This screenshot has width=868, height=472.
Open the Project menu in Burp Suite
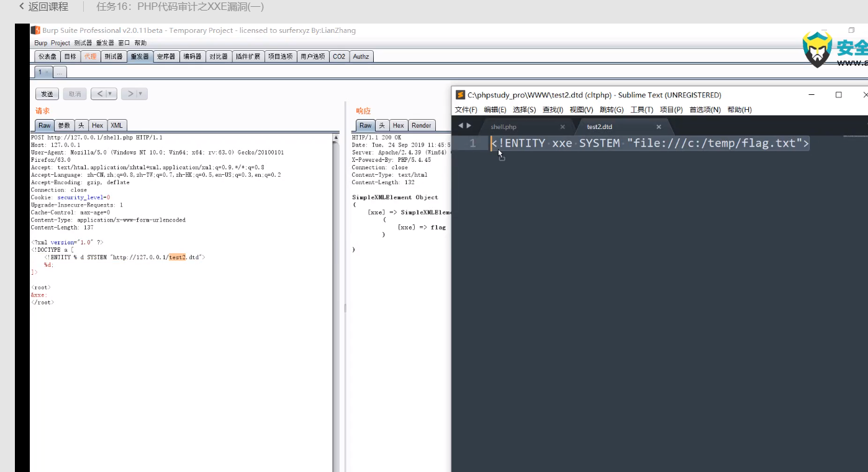60,43
